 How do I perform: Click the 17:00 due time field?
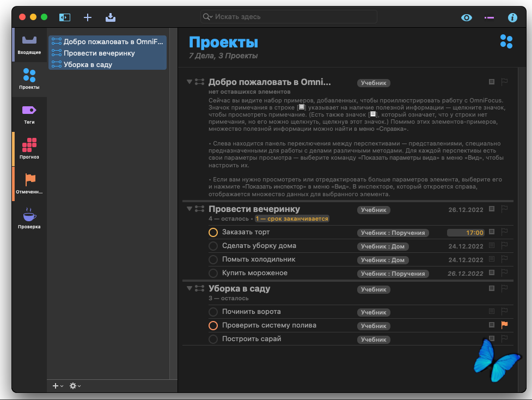(x=466, y=233)
